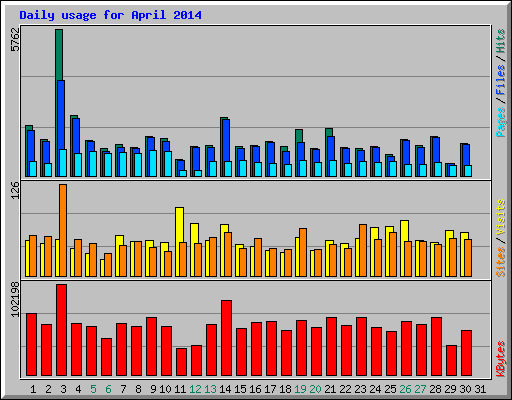Click day label 3 on the x-axis
This screenshot has height=400, width=512.
(x=63, y=389)
